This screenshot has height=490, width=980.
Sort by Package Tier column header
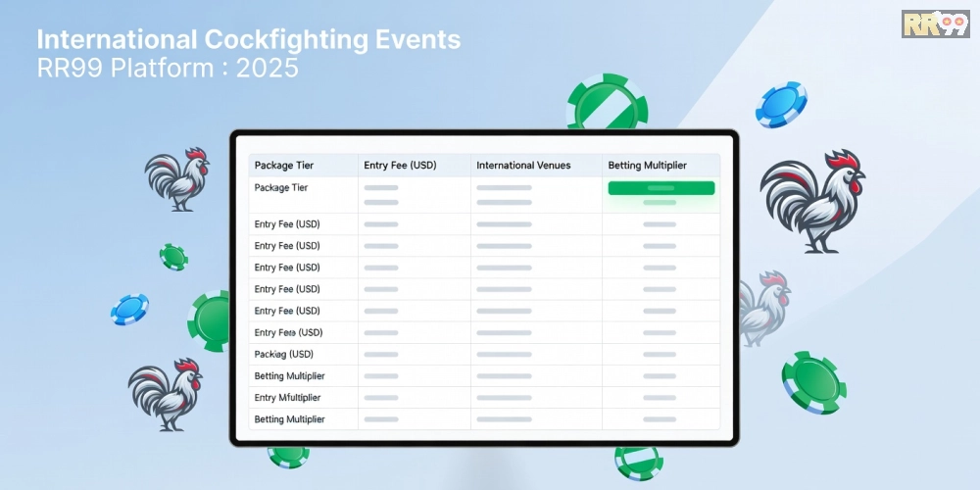click(284, 166)
